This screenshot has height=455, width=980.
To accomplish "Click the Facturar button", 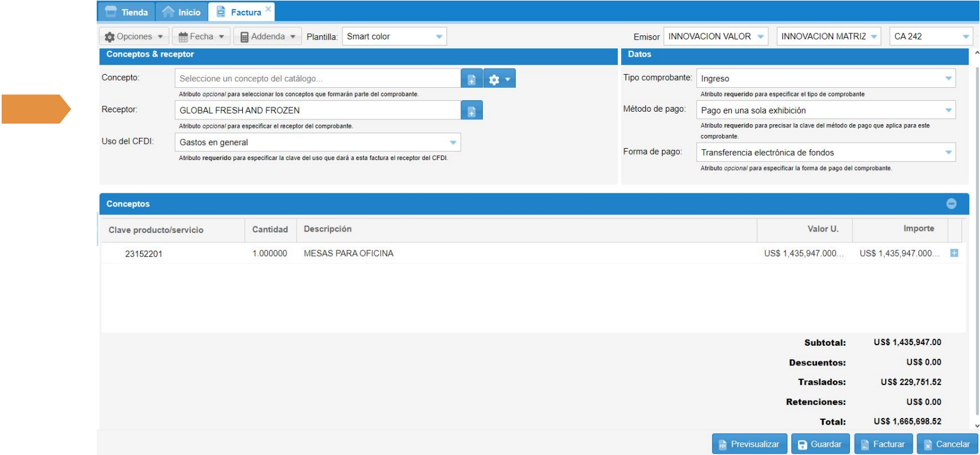I will click(x=883, y=444).
